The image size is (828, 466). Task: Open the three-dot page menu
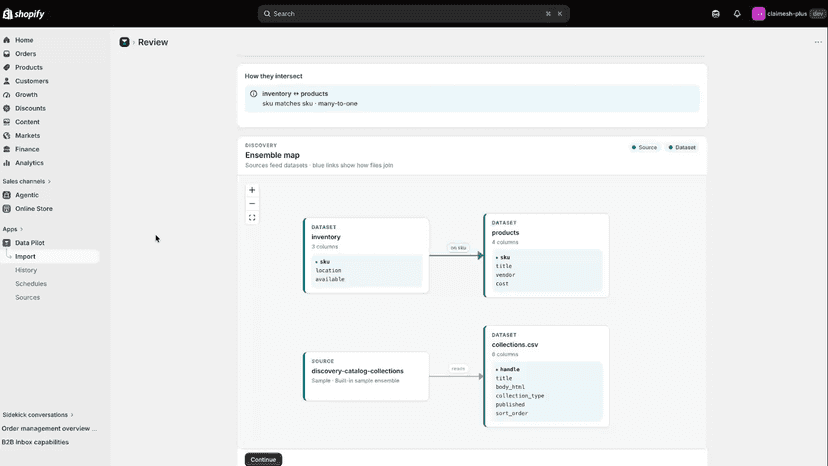coord(818,42)
